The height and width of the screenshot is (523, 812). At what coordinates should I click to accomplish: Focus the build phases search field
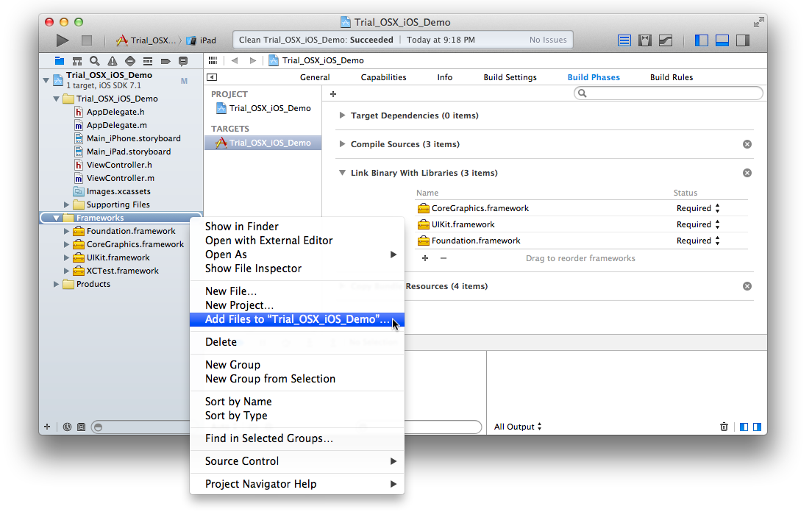click(669, 93)
